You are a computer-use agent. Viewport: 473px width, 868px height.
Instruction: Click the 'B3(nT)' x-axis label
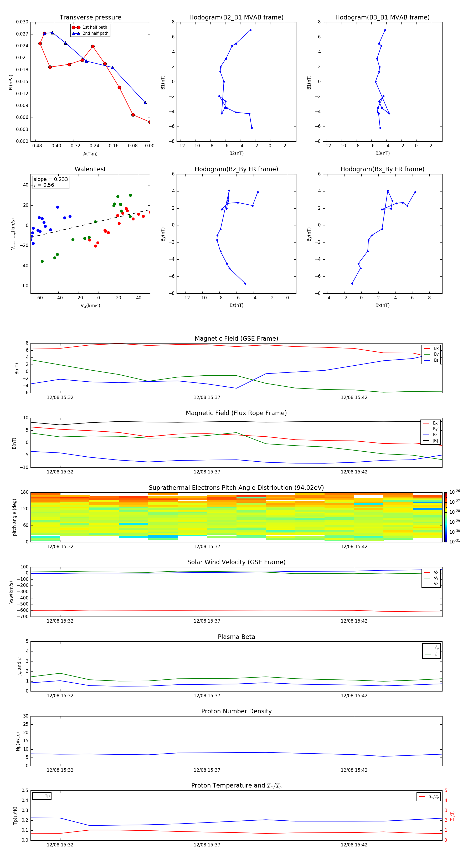pos(382,153)
